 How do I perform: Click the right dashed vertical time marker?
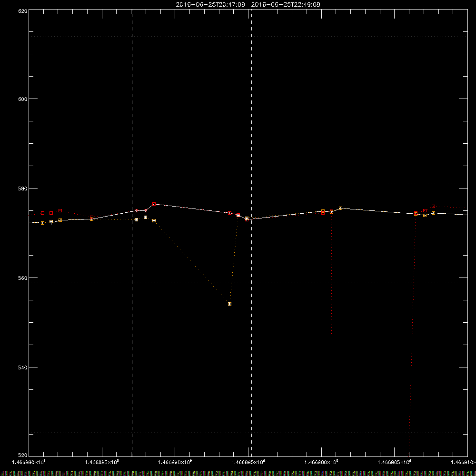251,232
